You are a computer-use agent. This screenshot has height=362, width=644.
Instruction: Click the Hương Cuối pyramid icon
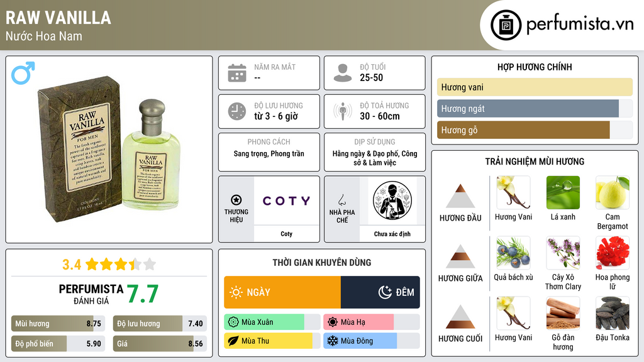[460, 317]
